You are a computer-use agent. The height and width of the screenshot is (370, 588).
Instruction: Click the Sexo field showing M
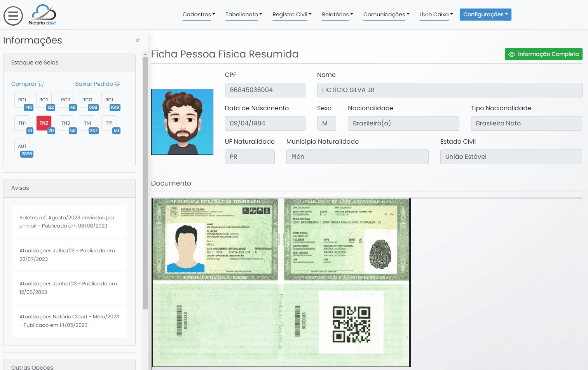(x=326, y=123)
